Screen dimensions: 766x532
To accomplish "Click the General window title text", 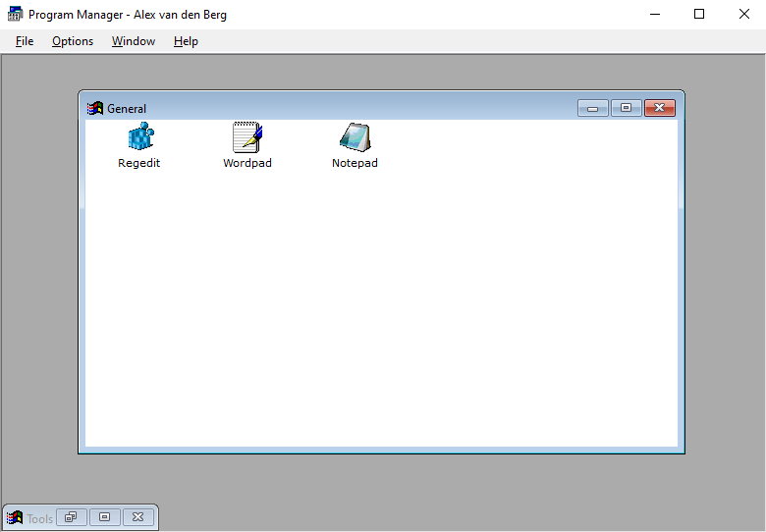I will click(x=127, y=109).
